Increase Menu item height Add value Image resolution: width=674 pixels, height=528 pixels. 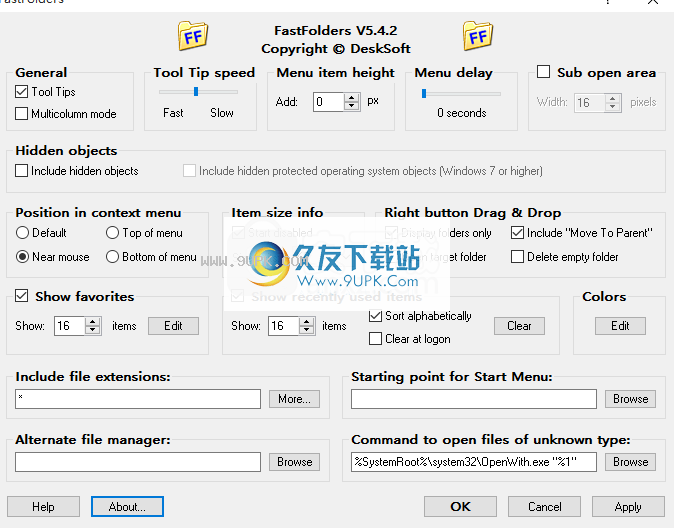352,98
